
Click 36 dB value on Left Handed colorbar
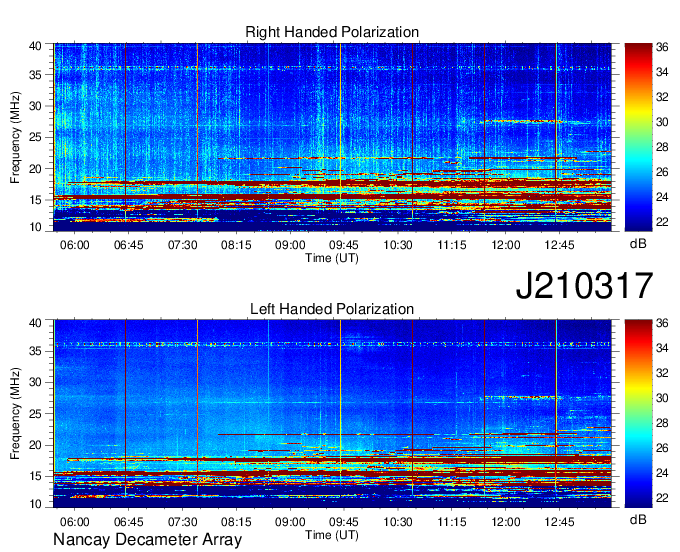662,323
